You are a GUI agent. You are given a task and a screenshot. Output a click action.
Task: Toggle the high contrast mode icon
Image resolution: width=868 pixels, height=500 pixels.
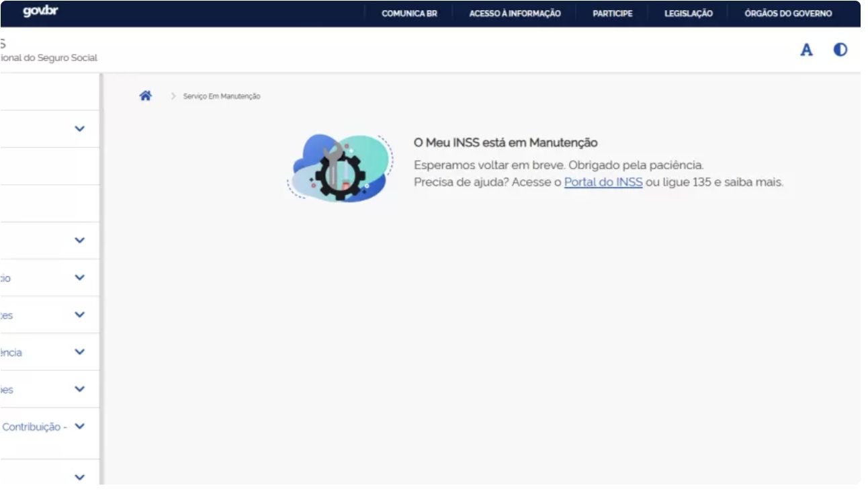click(x=840, y=50)
